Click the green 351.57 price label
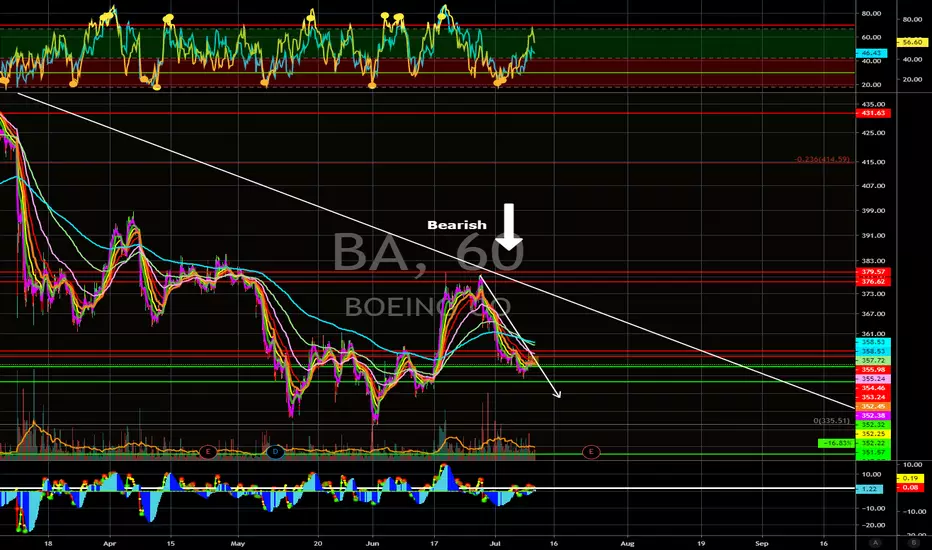Screen dimensions: 932x550 click(873, 452)
